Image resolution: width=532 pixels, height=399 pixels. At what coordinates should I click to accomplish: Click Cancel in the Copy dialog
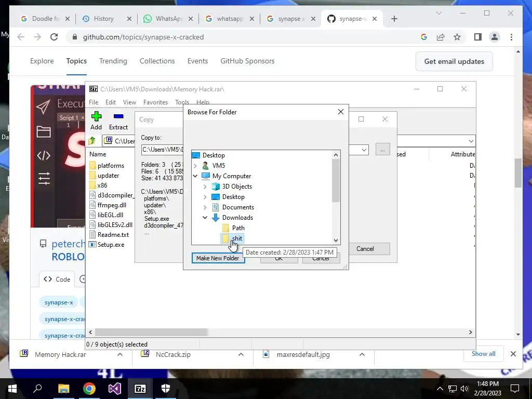(365, 249)
